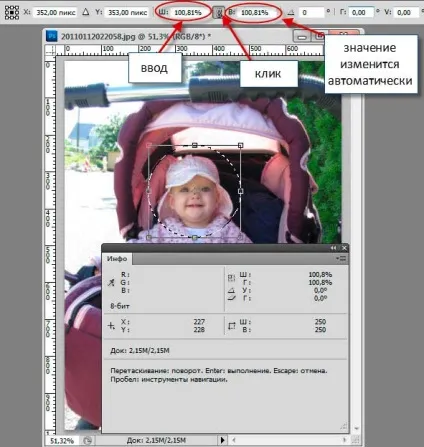Collapse the Инфо panel with double-arrow icon

click(x=333, y=248)
